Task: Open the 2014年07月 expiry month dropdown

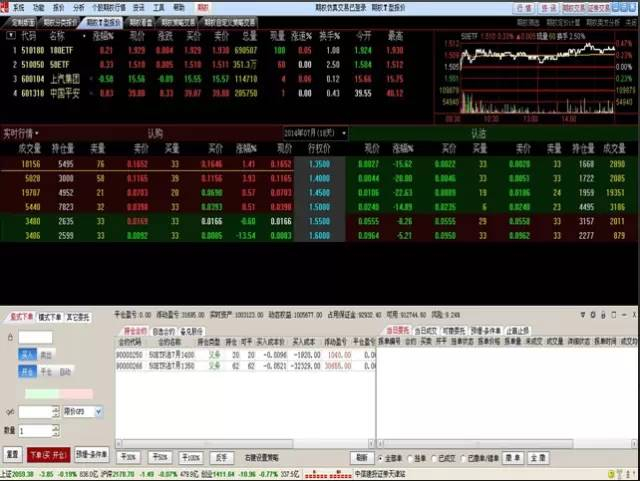Action: (x=315, y=133)
